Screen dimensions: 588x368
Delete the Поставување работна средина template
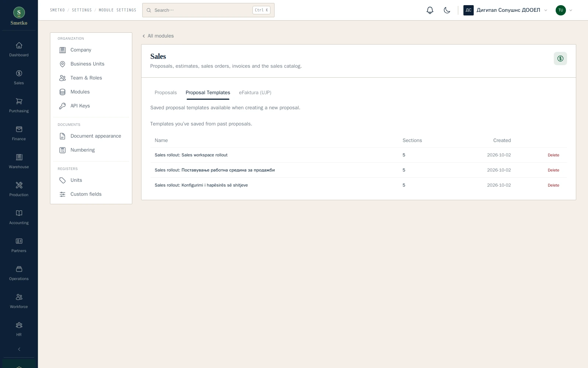[x=553, y=170]
